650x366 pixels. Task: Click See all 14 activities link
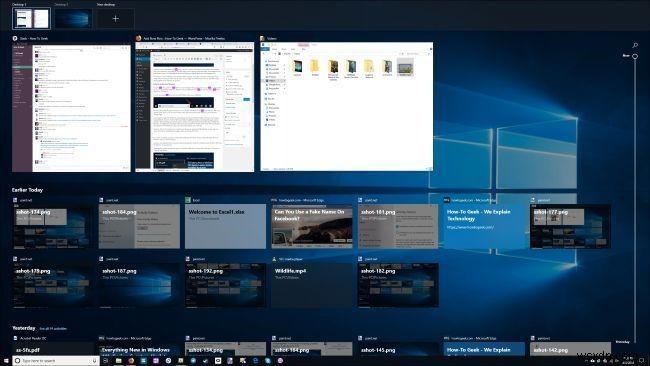point(53,329)
